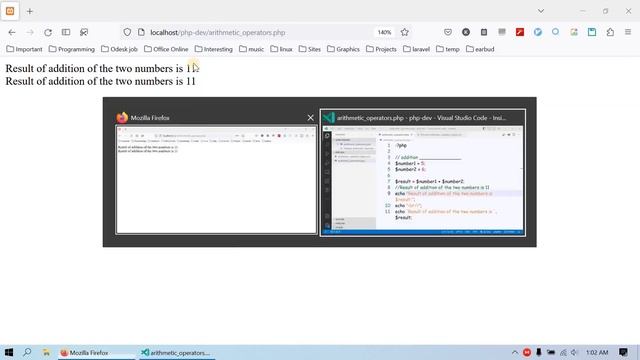Open the Windows notification center
This screenshot has width=640, height=360.
tap(623, 352)
